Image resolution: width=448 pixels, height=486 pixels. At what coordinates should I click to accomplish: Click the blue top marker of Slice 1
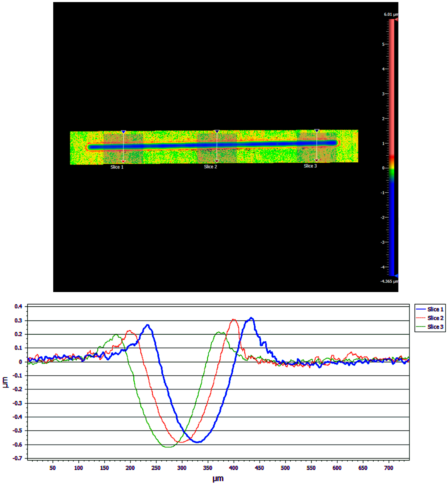click(x=123, y=132)
